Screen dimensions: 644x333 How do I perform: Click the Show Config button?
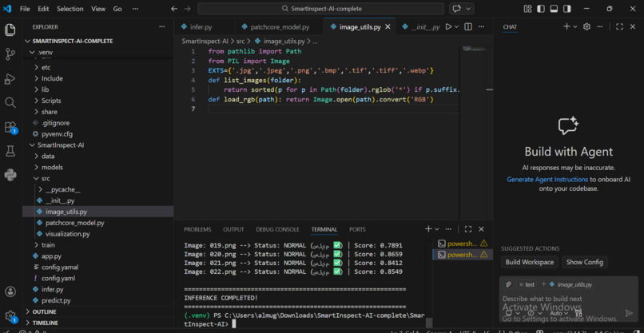click(584, 262)
